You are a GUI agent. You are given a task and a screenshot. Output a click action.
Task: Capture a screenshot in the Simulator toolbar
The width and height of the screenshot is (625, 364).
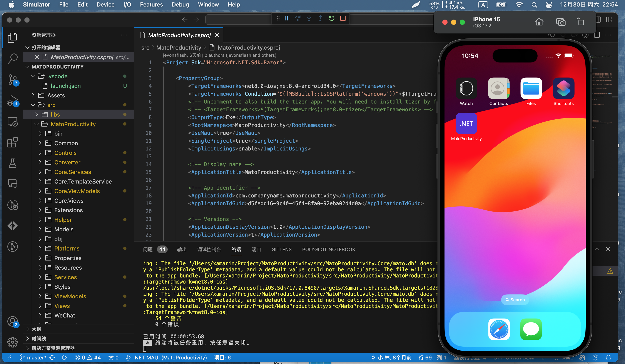pos(561,22)
